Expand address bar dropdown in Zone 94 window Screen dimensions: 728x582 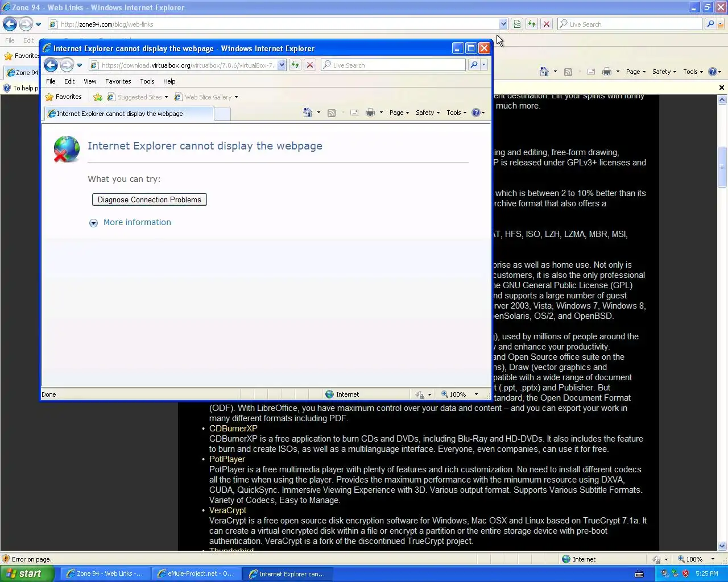click(x=503, y=24)
